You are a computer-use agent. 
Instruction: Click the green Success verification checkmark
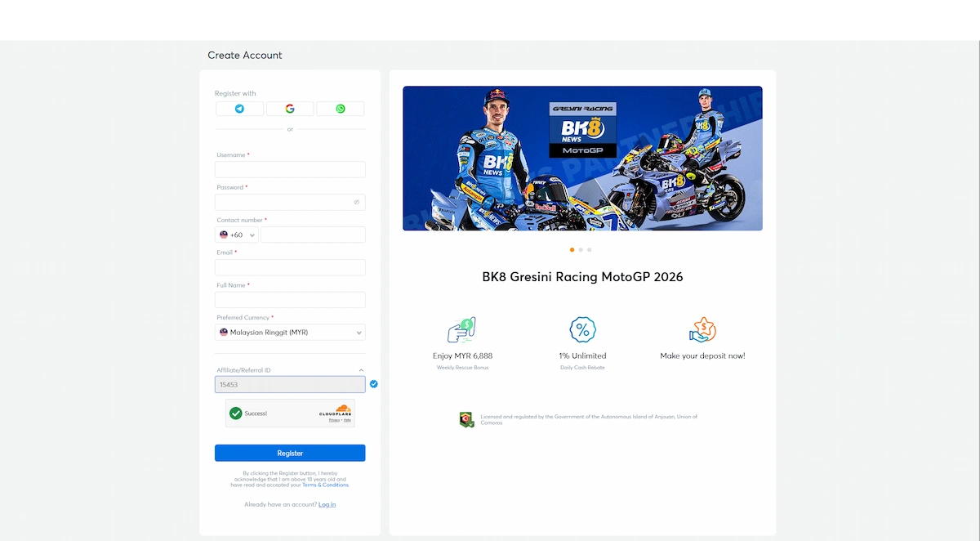[x=236, y=414]
